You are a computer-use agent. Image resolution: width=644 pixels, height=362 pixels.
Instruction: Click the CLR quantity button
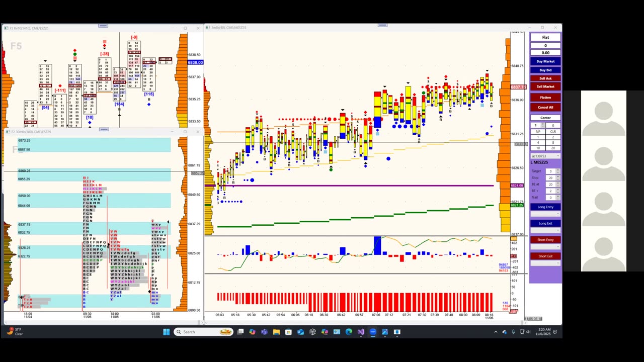(x=553, y=132)
